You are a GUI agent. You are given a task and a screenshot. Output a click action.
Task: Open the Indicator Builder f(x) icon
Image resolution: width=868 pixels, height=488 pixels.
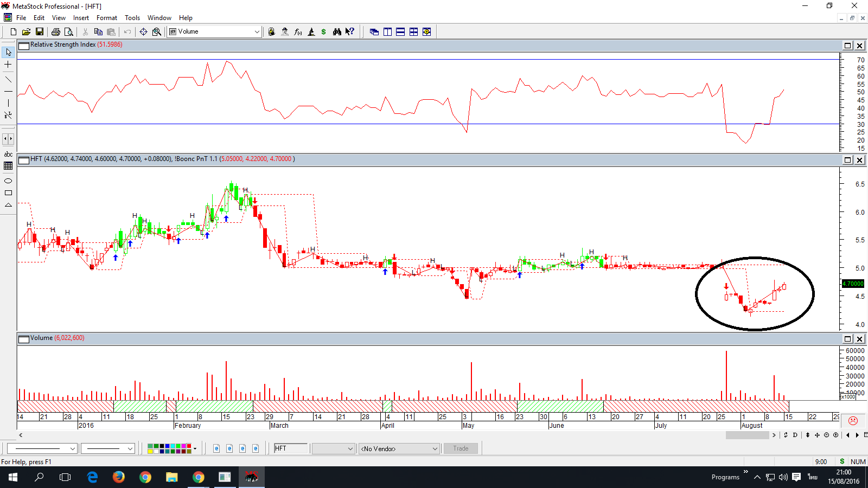[x=298, y=32]
